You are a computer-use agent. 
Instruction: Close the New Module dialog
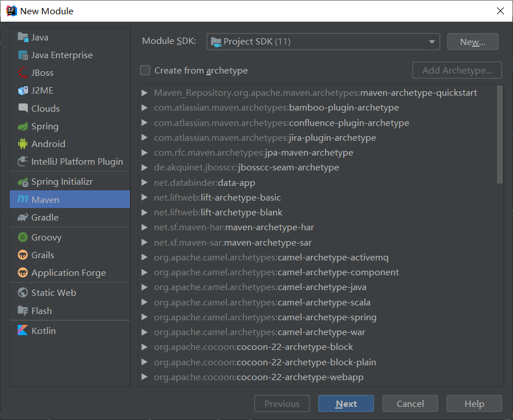[x=500, y=11]
